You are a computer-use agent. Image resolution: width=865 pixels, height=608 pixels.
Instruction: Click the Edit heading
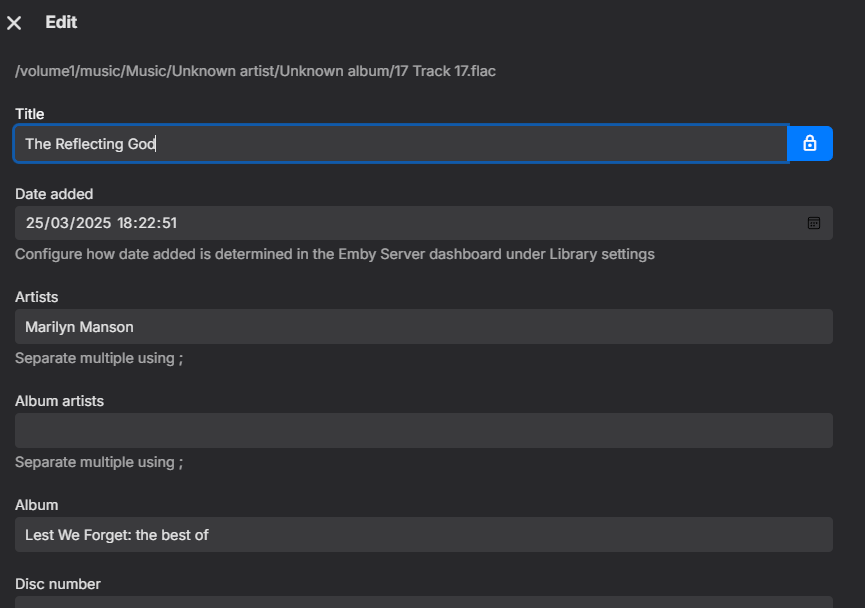pyautogui.click(x=61, y=22)
